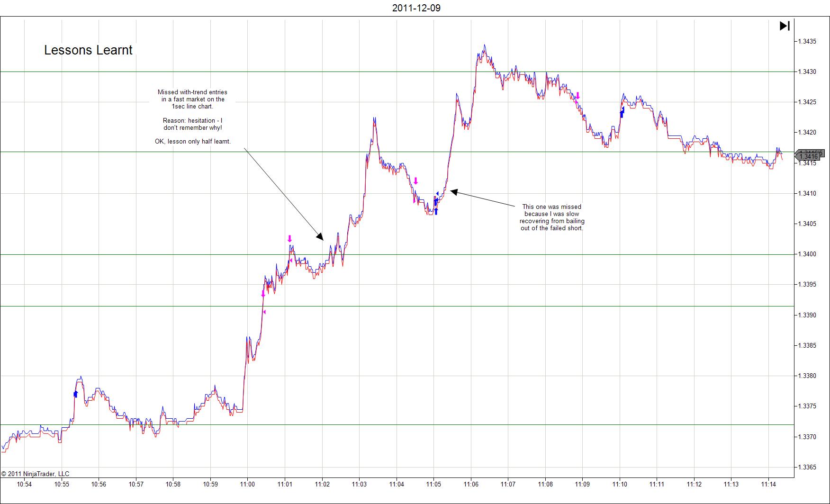Click the 1.3365 price axis label
Image resolution: width=830 pixels, height=504 pixels.
click(807, 468)
